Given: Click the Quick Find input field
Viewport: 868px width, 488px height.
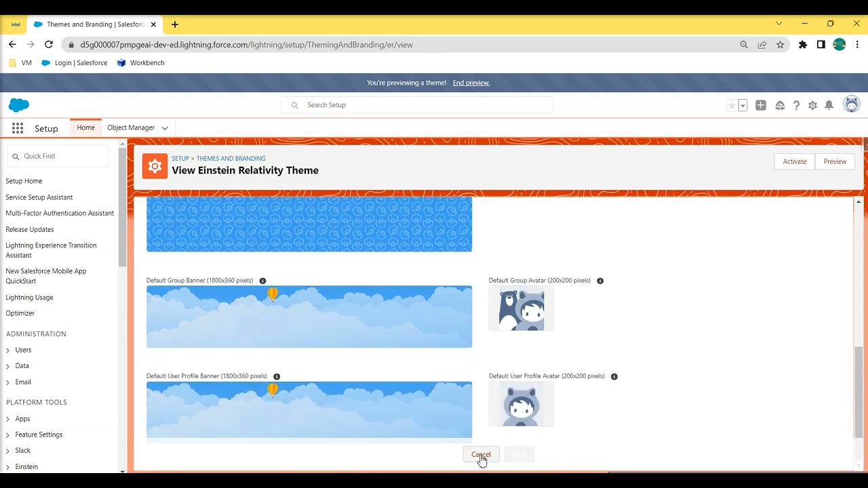Looking at the screenshot, I should click(x=58, y=156).
